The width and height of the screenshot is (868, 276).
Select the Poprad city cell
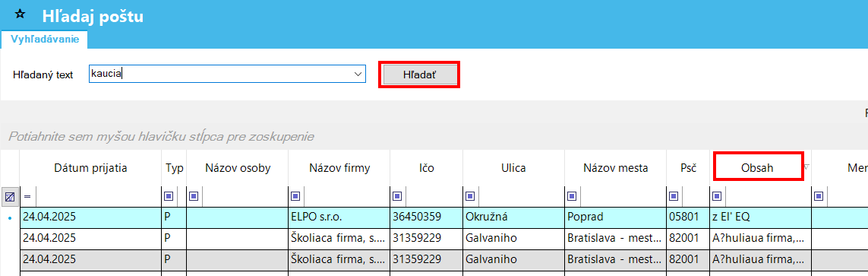pos(616,217)
